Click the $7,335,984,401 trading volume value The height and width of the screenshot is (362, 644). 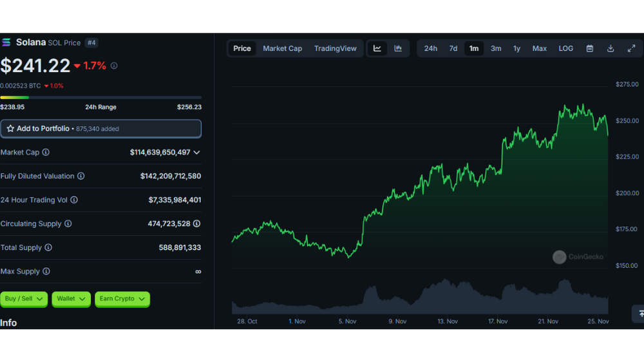(175, 200)
